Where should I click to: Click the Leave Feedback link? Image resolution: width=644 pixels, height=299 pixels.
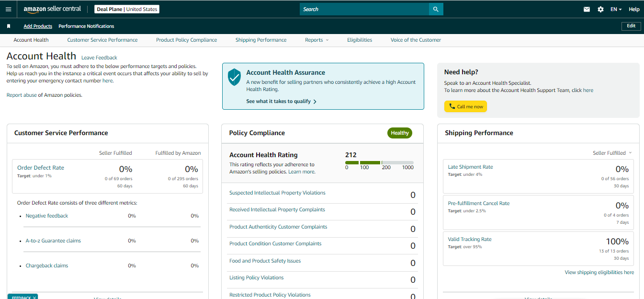(99, 58)
